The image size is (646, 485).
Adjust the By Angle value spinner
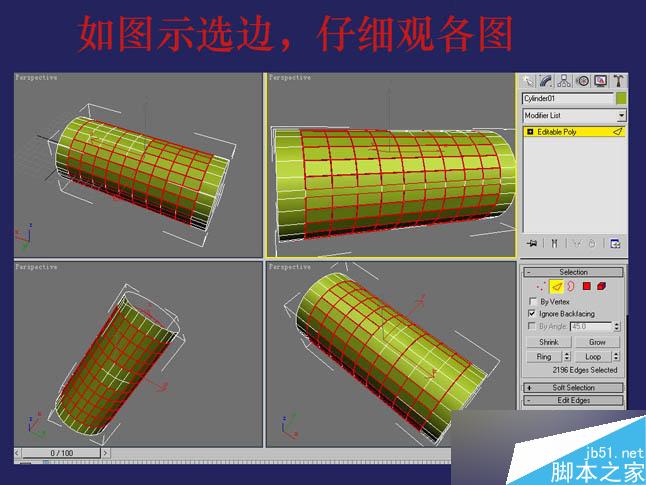(616, 326)
